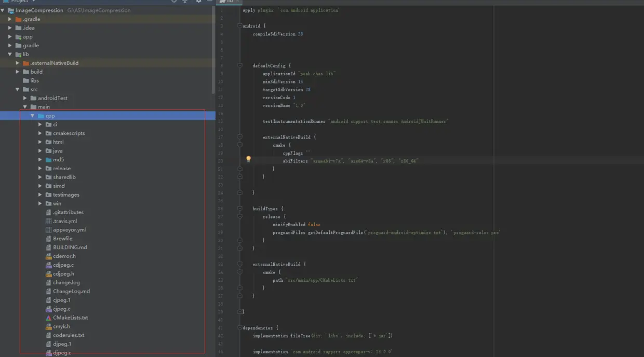Expand the .idea folder arrow

click(x=10, y=28)
